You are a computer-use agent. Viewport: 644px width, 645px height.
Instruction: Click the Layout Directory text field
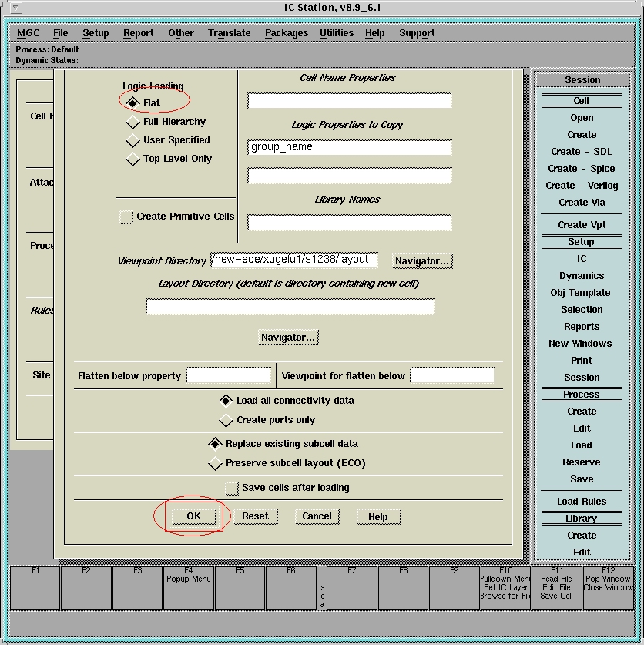click(x=290, y=307)
